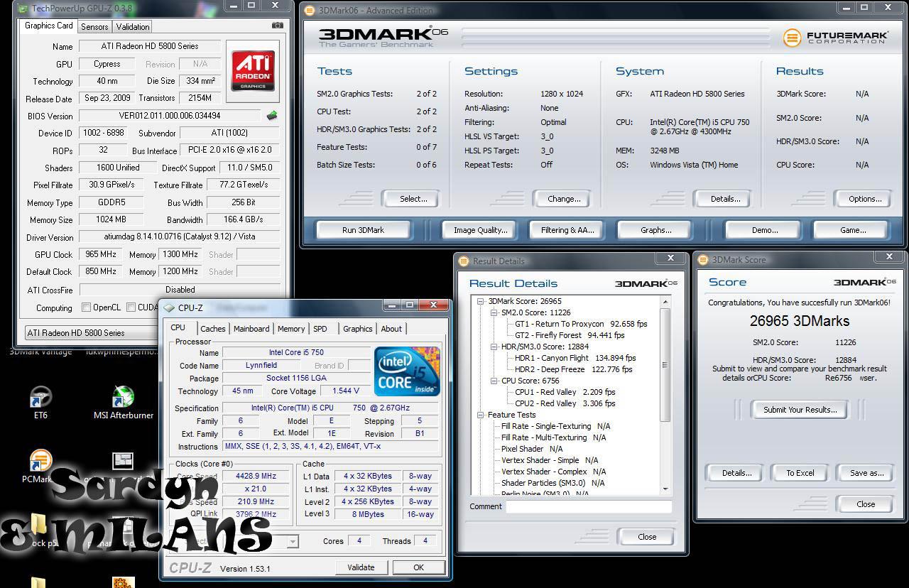Collapse the SM2.0 Score tree node
This screenshot has height=588, width=909.
(x=494, y=312)
